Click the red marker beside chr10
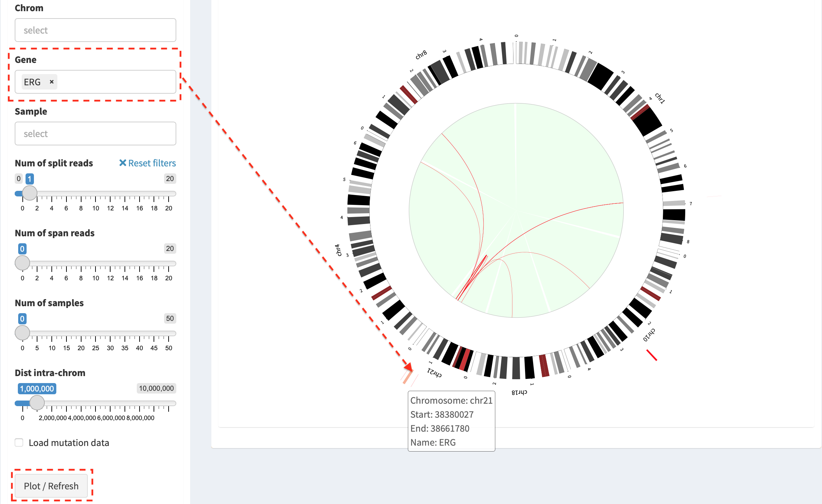Screen dimensions: 822x504 tap(651, 355)
